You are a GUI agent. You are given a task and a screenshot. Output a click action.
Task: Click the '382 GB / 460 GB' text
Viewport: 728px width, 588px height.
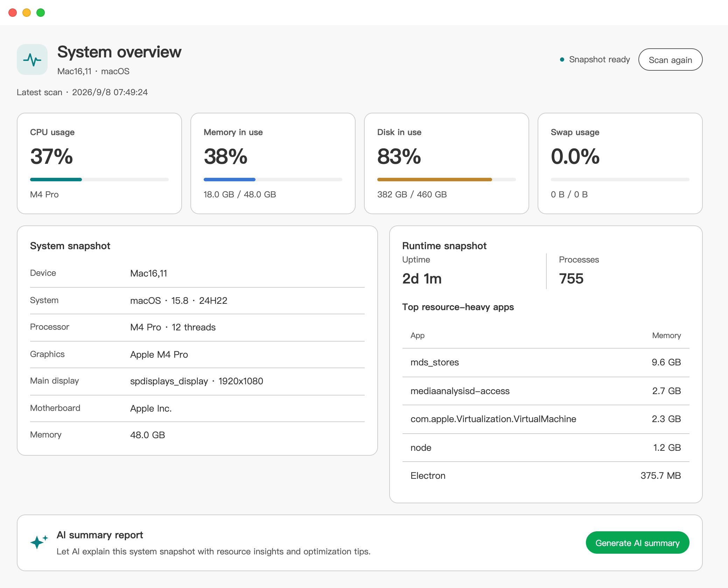click(x=412, y=195)
